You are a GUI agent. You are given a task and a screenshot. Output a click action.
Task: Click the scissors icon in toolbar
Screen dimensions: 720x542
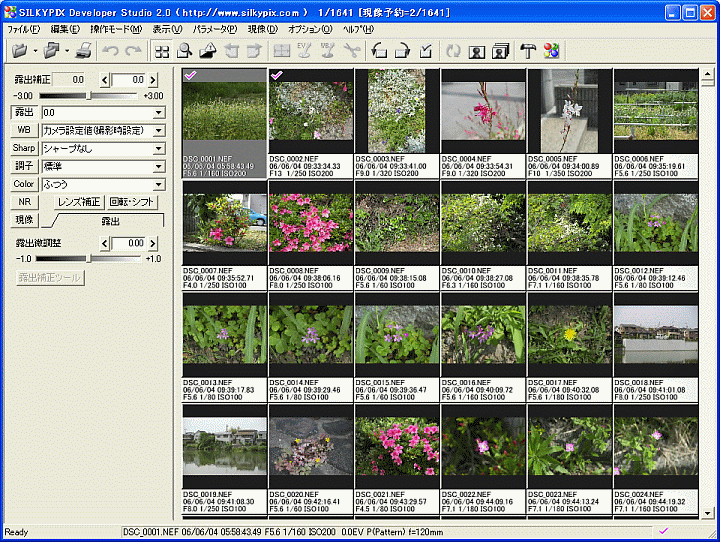pyautogui.click(x=350, y=50)
